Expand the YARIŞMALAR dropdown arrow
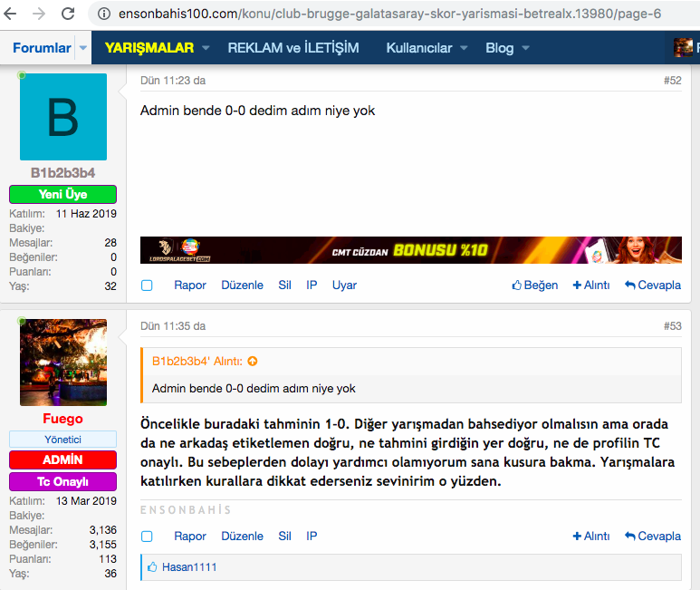The width and height of the screenshot is (700, 590). [206, 48]
